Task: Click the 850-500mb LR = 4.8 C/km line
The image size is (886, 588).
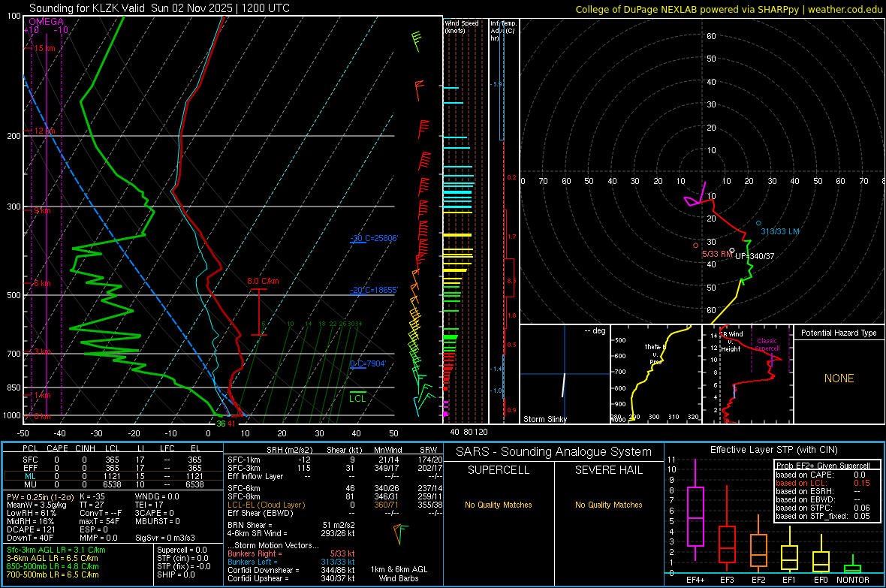Action: pos(53,566)
